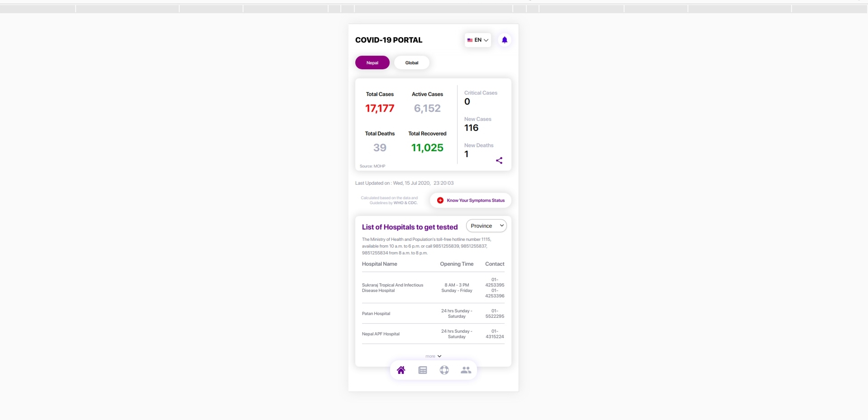Viewport: 868px width, 420px height.
Task: Open the news feed icon in bottom navigation
Action: click(423, 370)
